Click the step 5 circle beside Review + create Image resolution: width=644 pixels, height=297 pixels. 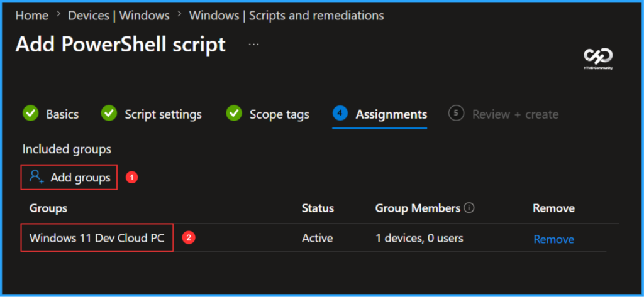coord(457,113)
